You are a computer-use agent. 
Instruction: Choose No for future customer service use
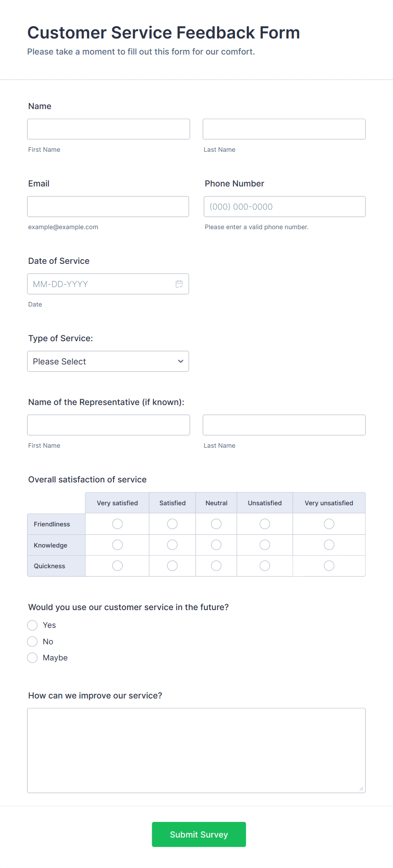(x=32, y=641)
